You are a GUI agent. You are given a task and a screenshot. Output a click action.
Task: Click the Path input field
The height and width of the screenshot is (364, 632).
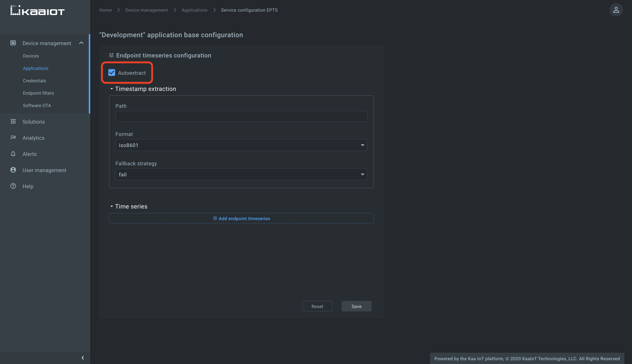241,116
